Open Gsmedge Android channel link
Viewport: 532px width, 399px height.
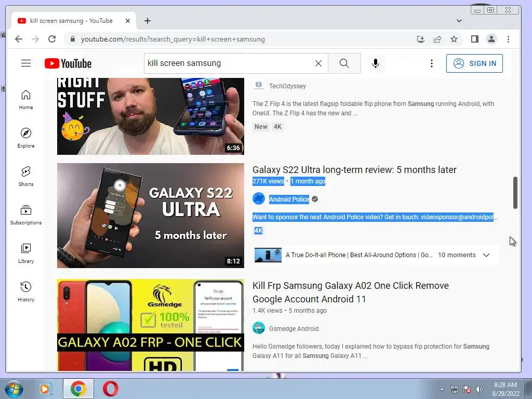tap(294, 329)
